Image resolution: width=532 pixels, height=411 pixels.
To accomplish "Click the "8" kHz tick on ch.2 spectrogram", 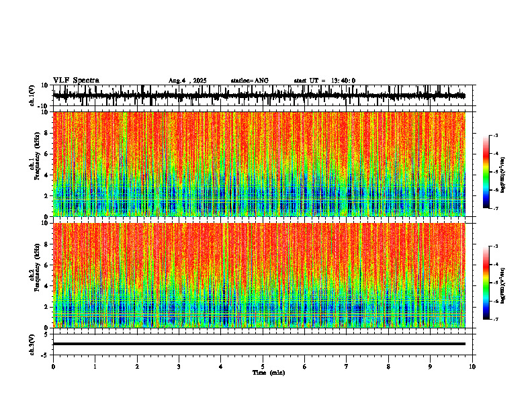I will pyautogui.click(x=47, y=244).
